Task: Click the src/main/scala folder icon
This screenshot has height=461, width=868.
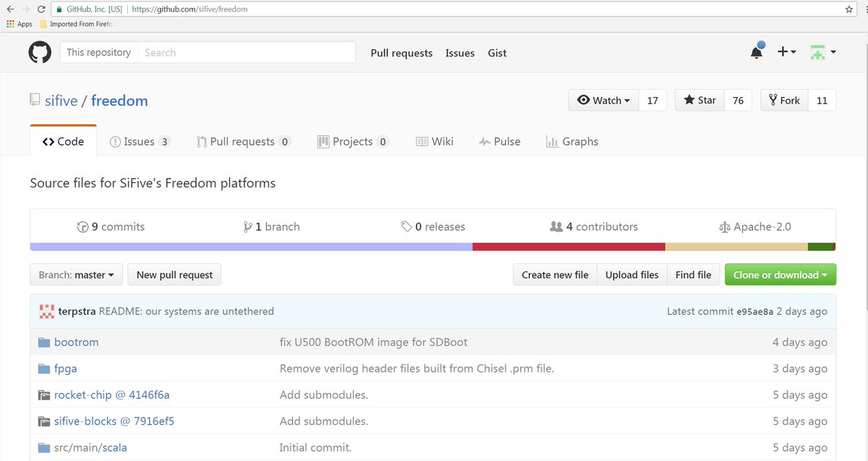Action: (43, 448)
